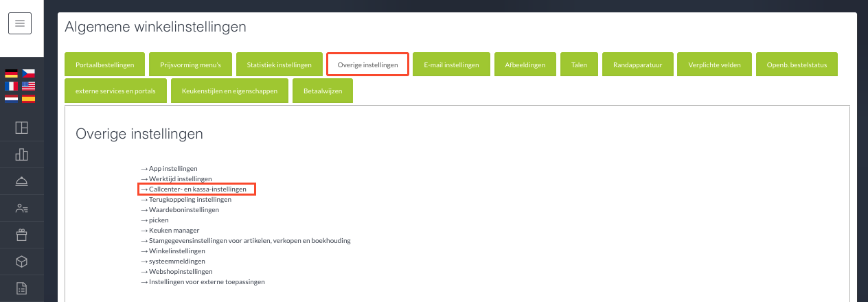Choose the French flag language
The image size is (868, 302).
click(12, 86)
